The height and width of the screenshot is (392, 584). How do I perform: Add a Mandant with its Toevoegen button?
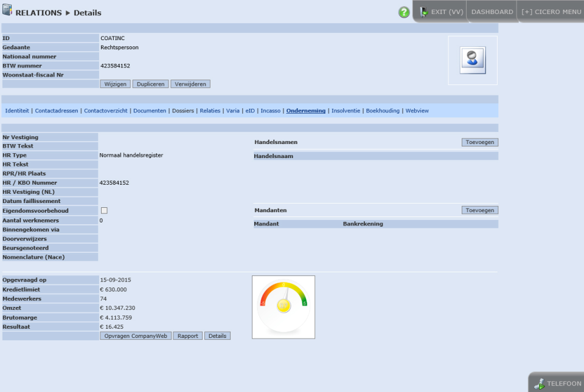[480, 210]
